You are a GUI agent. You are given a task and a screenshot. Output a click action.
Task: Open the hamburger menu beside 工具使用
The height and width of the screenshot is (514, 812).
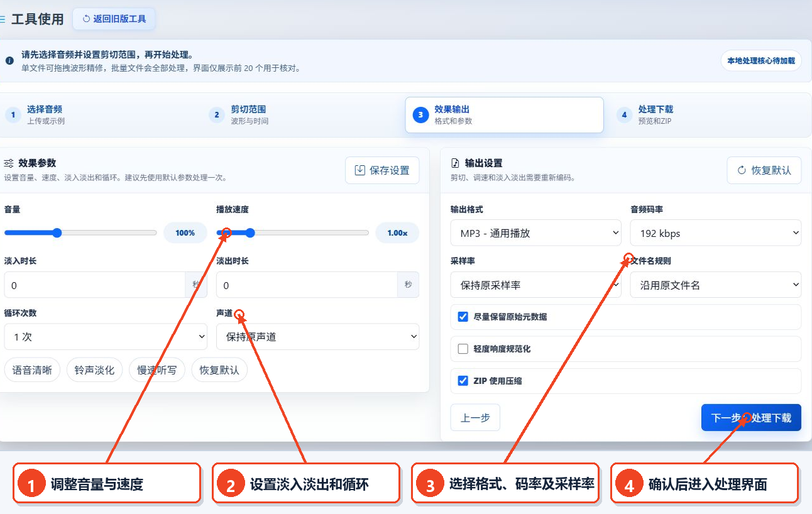[3, 19]
